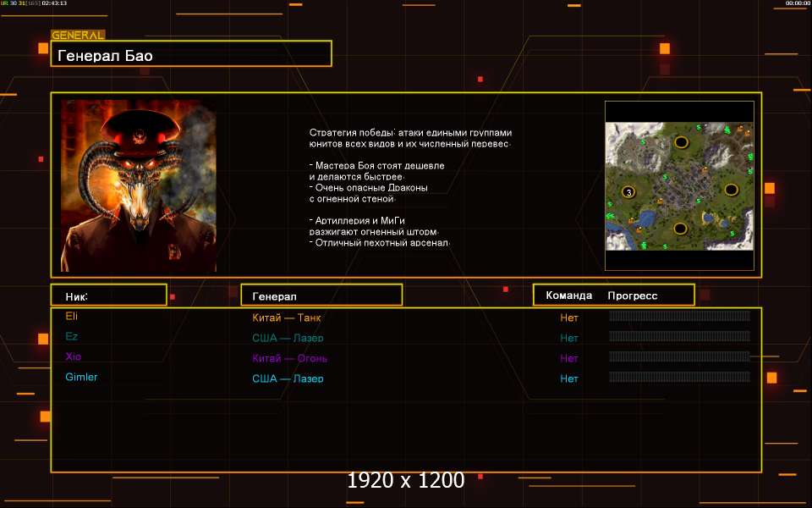
Task: Click the 'Команда' column header
Action: click(568, 295)
